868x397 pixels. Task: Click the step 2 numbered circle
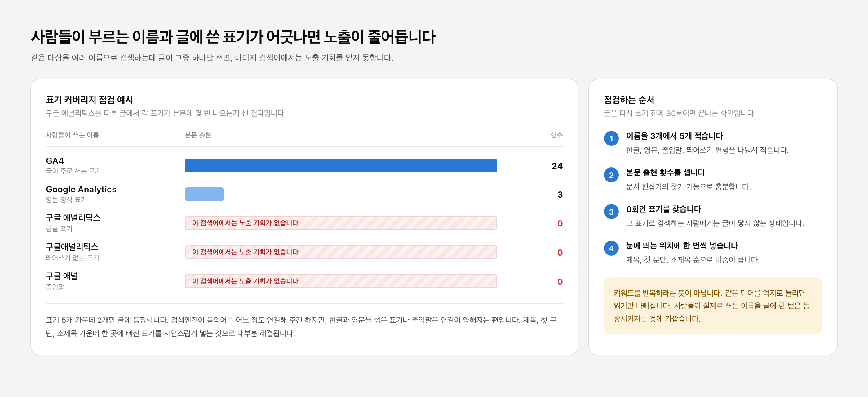611,175
